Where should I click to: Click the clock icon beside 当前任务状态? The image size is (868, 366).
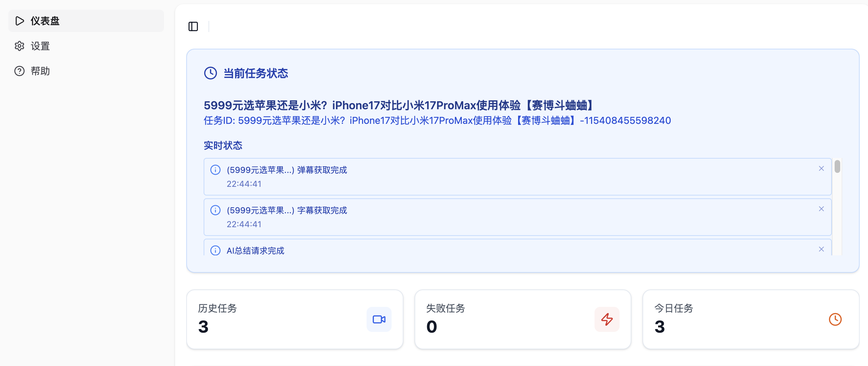tap(210, 73)
